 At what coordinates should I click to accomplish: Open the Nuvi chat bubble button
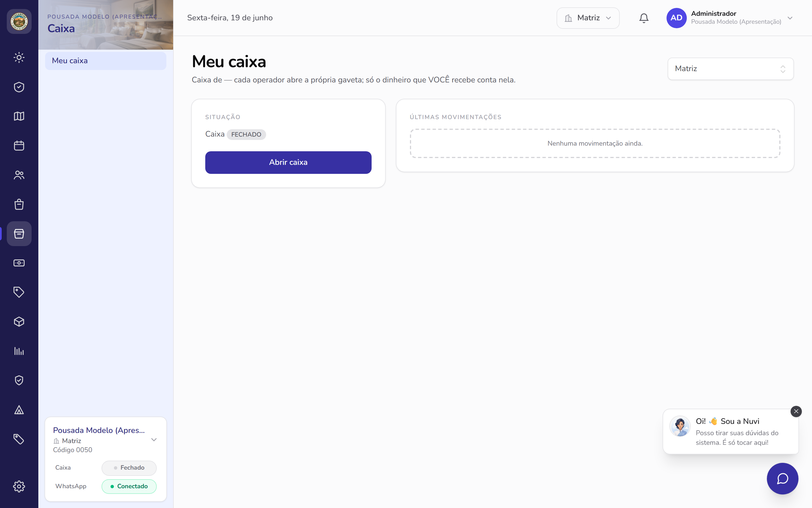pyautogui.click(x=782, y=478)
